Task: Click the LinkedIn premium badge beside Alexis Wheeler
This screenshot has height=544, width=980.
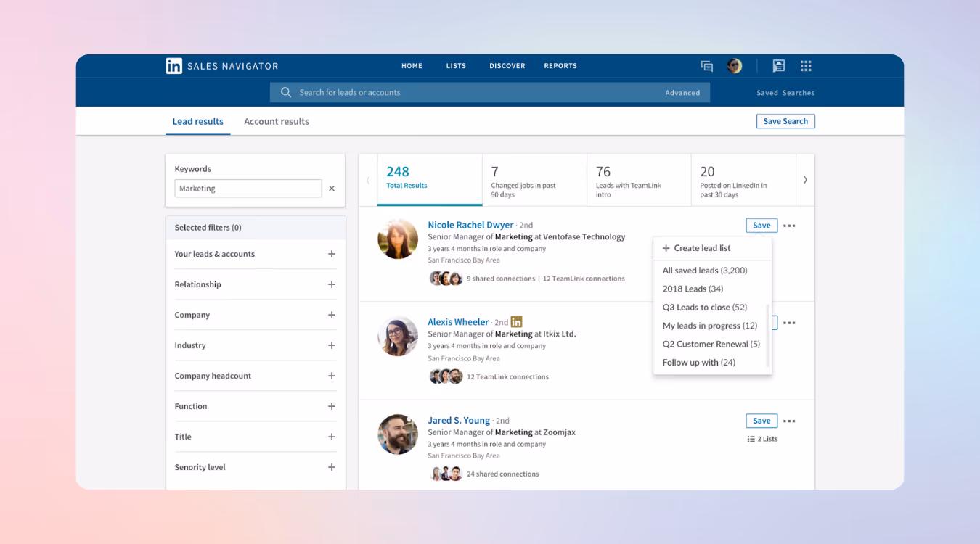Action: [x=517, y=321]
